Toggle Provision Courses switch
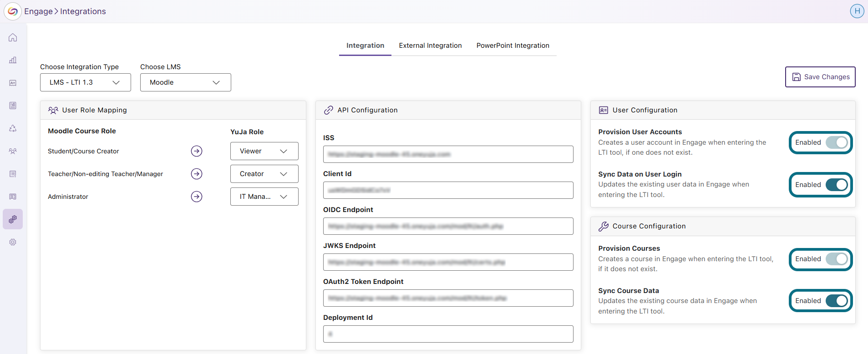The width and height of the screenshot is (868, 354). point(837,259)
